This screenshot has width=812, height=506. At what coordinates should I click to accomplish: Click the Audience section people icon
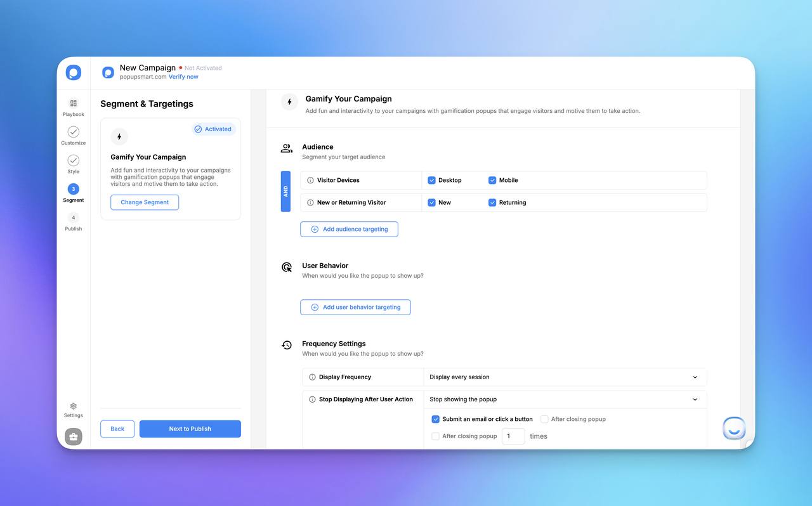tap(287, 148)
